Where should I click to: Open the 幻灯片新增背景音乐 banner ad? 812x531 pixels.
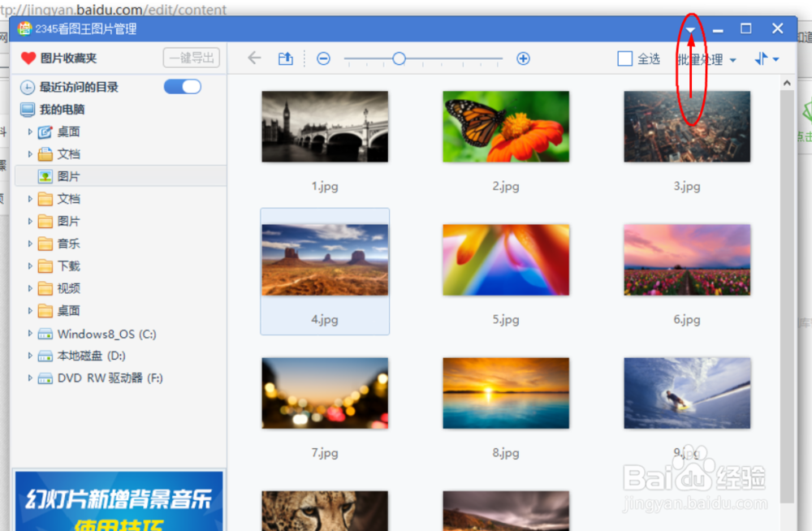click(x=119, y=500)
